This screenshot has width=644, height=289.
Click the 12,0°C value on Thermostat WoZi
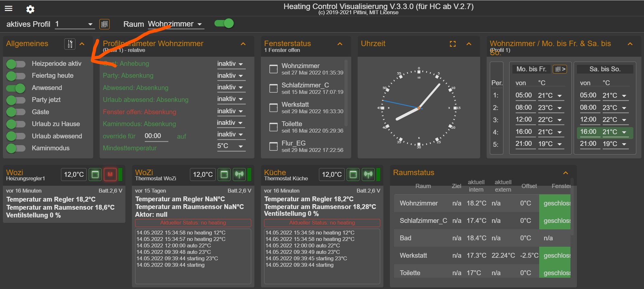click(203, 174)
